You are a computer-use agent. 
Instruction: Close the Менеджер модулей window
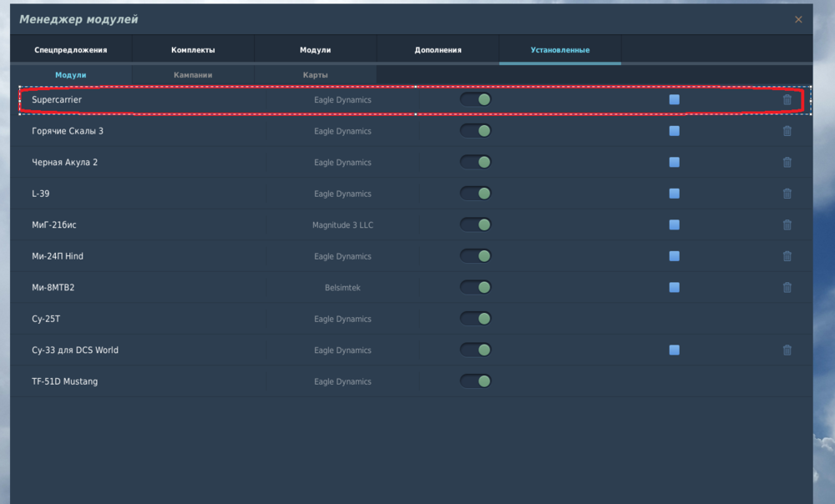pos(798,19)
